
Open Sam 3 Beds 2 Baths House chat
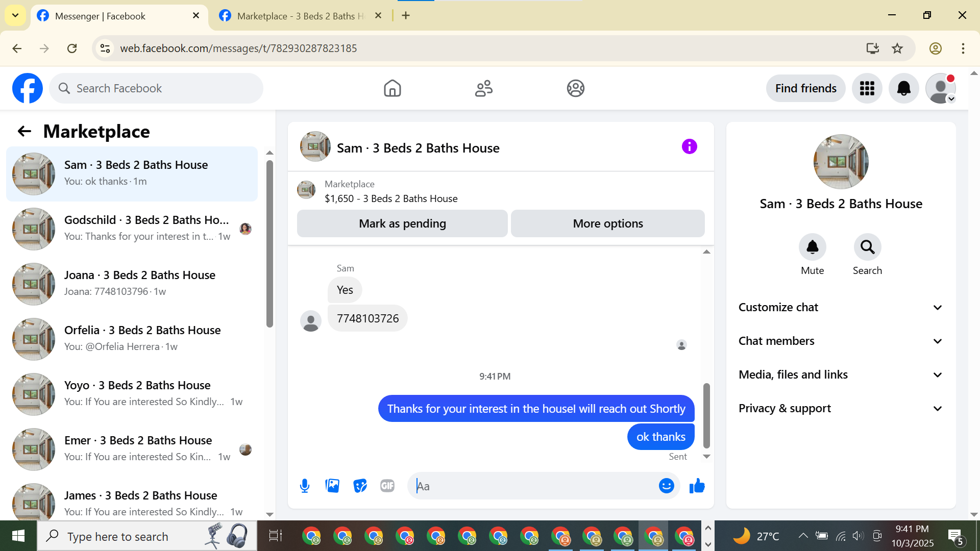(x=132, y=174)
